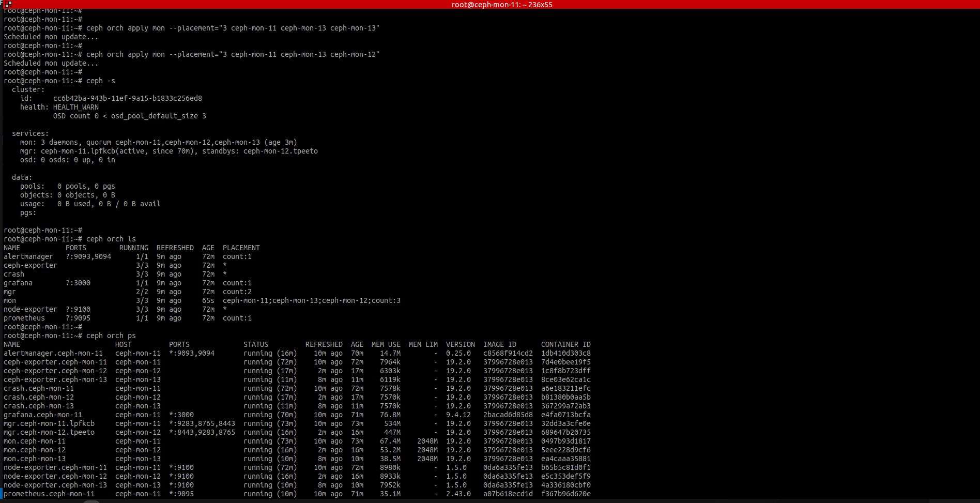
Task: Click the IMAGE ID column header
Action: point(500,344)
